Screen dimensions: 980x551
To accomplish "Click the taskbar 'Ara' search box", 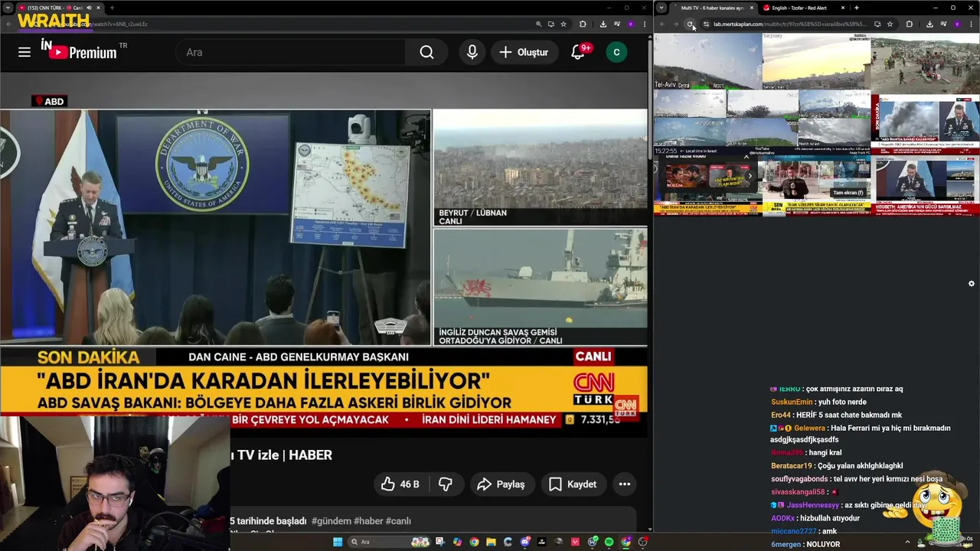I will [389, 542].
